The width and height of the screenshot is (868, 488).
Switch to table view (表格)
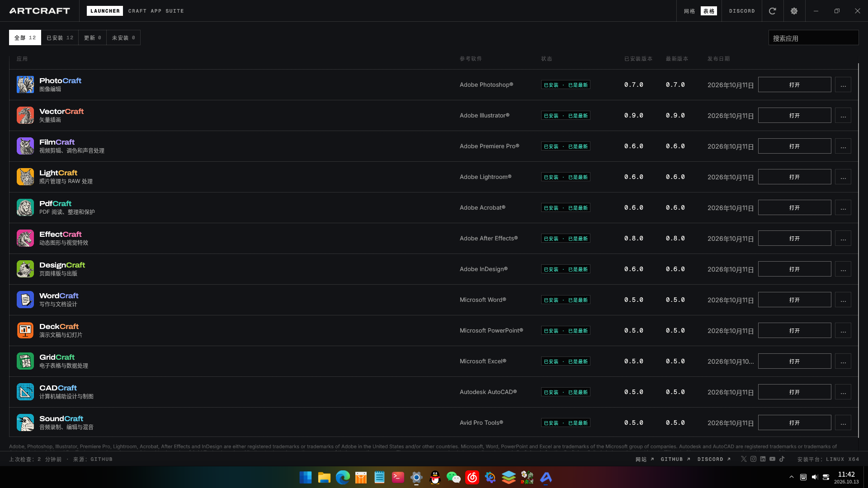coord(709,11)
